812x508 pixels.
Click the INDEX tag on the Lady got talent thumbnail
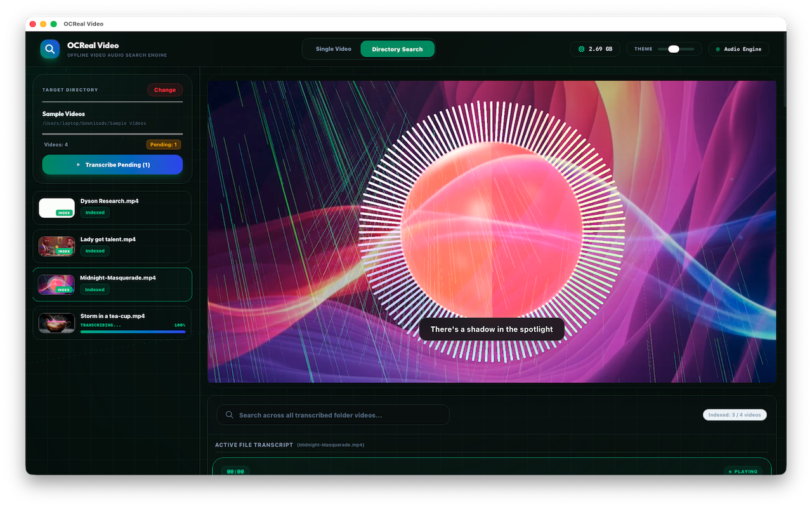(64, 251)
